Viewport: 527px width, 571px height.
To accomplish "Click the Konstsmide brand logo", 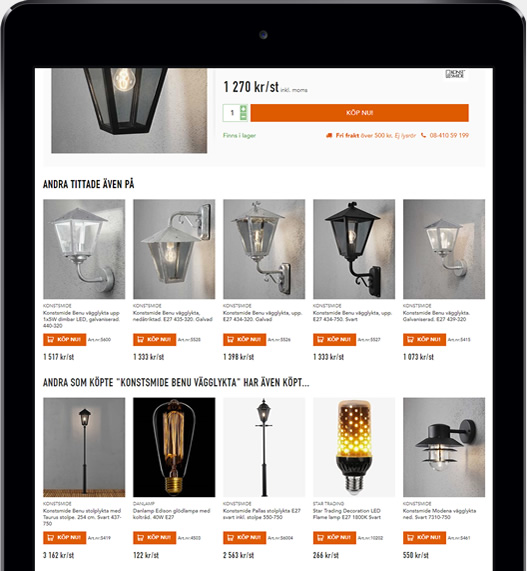I will click(x=455, y=74).
